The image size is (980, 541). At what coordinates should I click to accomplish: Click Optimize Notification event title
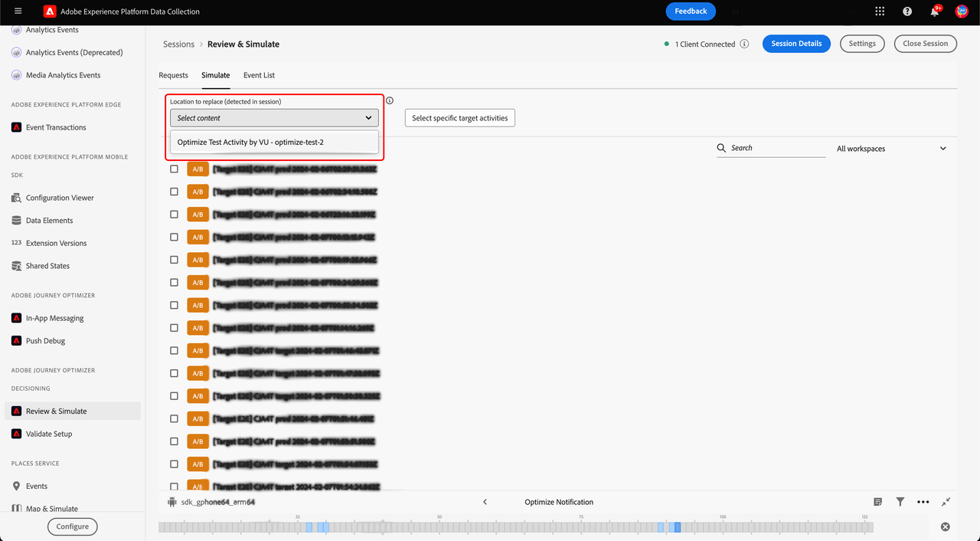tap(559, 502)
